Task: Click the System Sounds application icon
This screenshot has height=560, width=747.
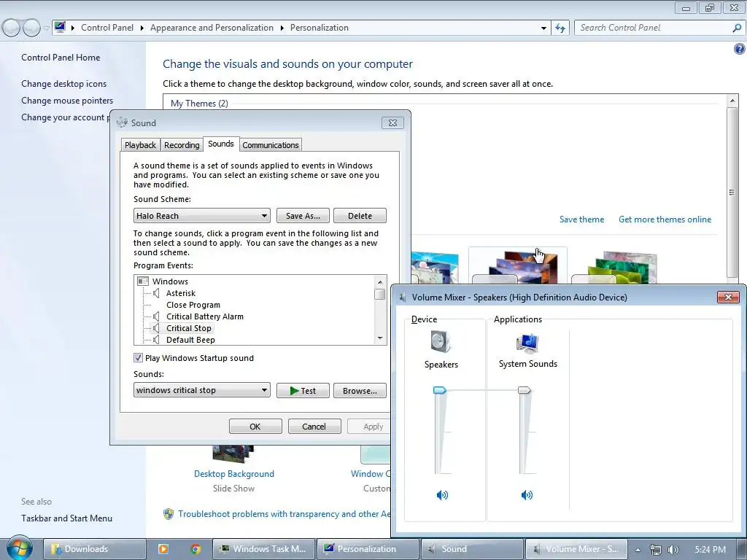Action: click(x=527, y=343)
